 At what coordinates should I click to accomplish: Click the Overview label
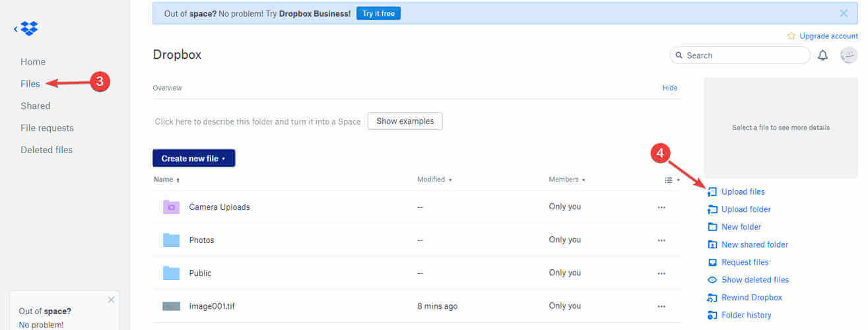(168, 88)
